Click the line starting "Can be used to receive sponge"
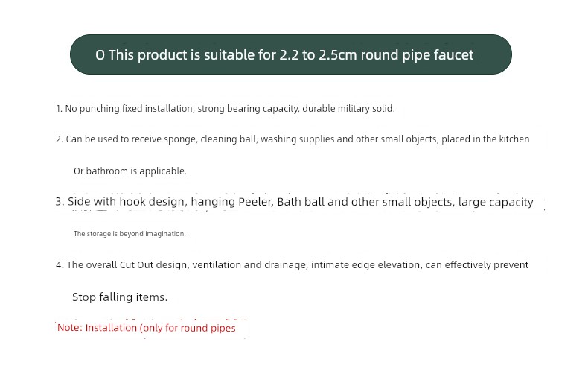Screen dimensions: 588x374 click(x=293, y=139)
